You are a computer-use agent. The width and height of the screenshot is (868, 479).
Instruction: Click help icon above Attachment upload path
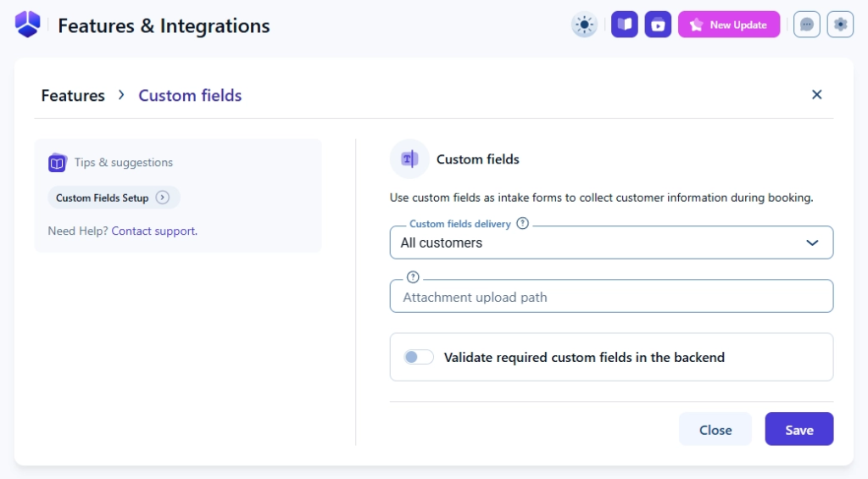point(413,277)
